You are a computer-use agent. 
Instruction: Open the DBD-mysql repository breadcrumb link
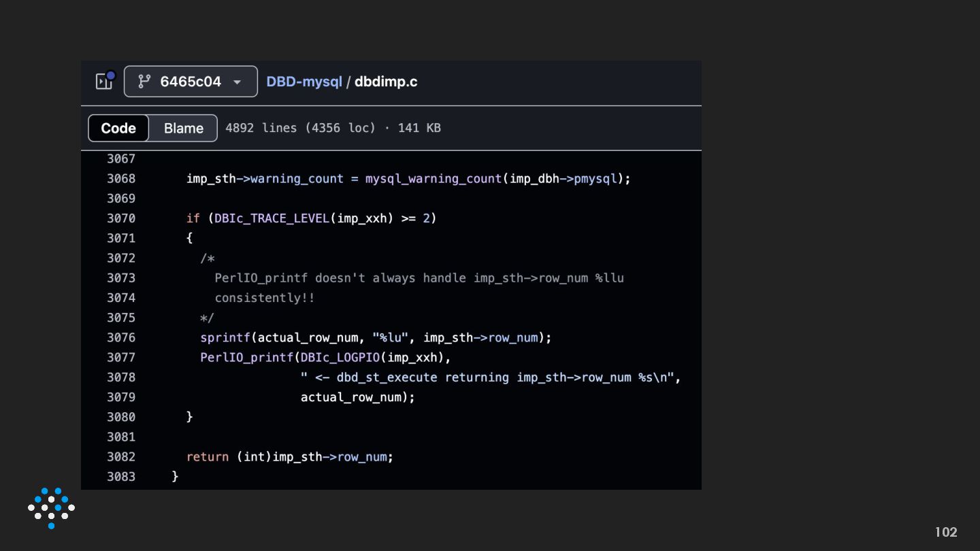[x=304, y=82]
